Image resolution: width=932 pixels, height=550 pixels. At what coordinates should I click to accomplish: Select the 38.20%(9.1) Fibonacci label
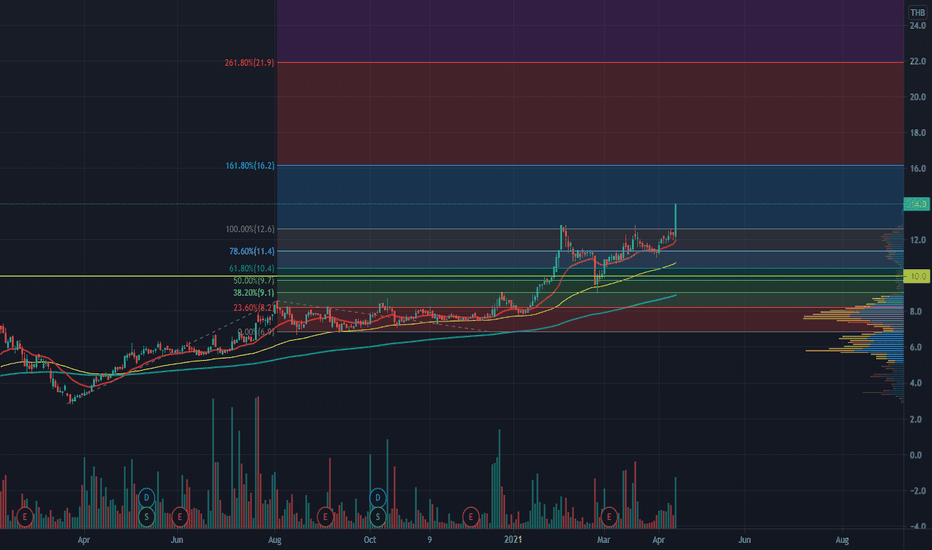254,293
